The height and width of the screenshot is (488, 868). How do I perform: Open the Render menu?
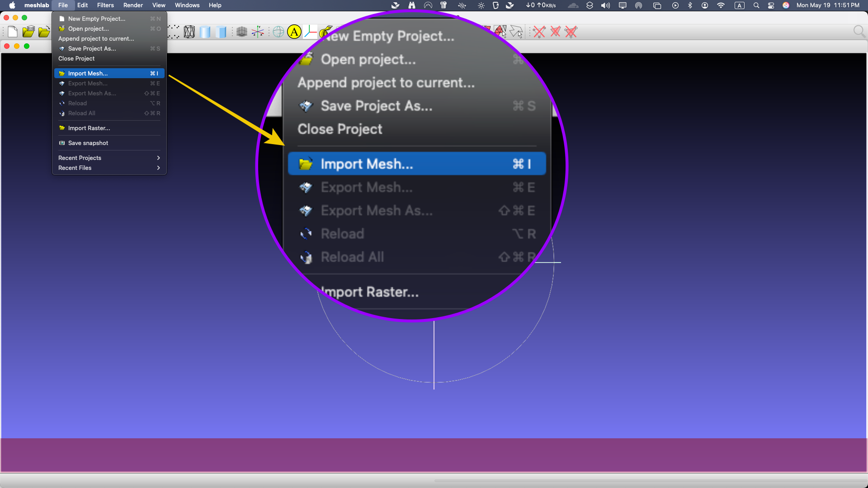point(133,5)
